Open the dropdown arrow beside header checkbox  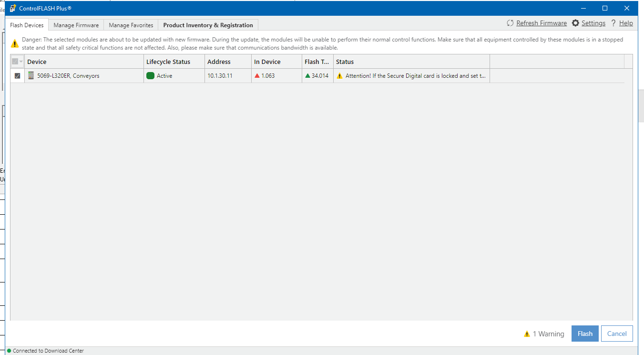(x=21, y=62)
